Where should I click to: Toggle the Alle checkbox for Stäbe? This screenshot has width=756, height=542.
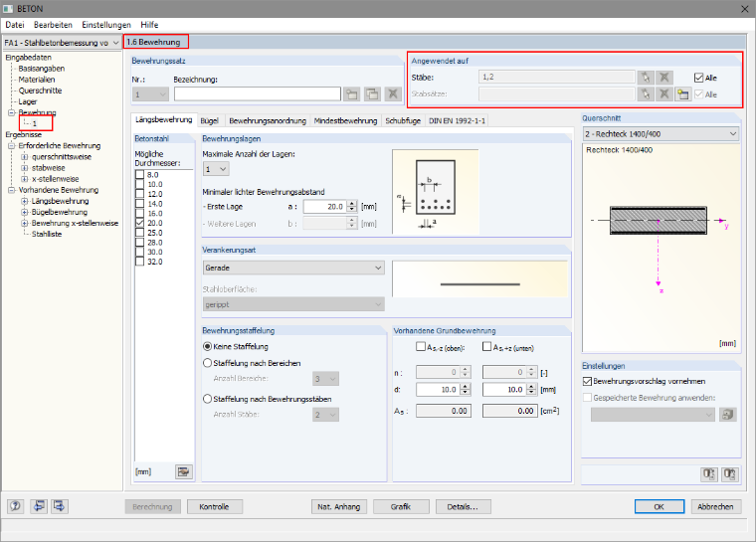point(698,78)
